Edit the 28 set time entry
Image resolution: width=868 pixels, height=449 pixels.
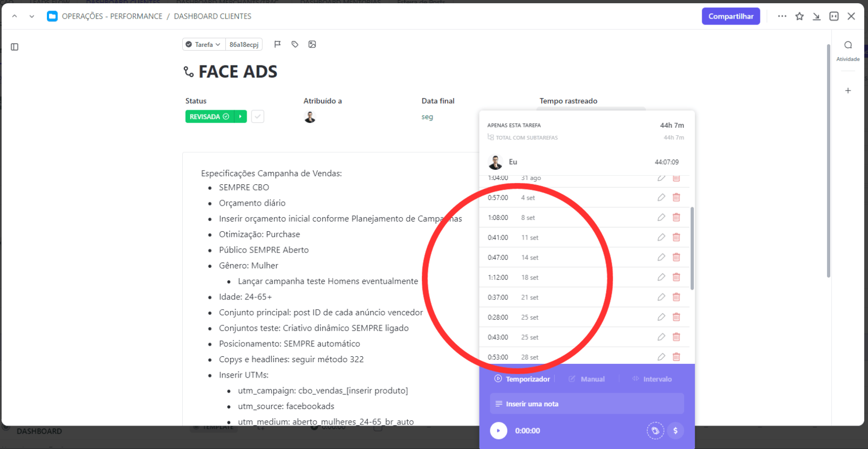[661, 357]
